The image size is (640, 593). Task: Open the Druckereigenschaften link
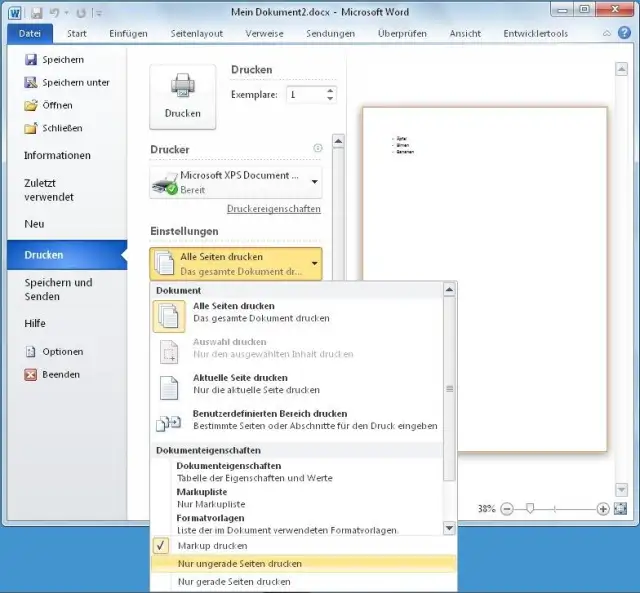(x=273, y=209)
